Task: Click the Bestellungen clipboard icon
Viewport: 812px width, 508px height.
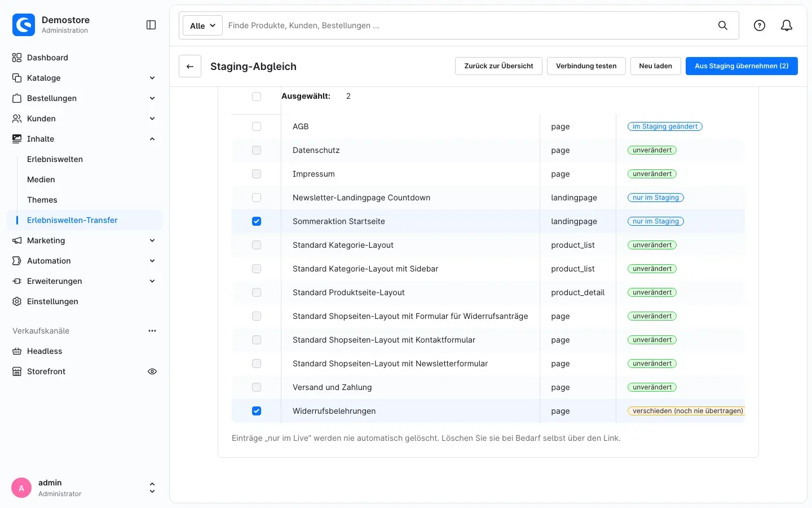Action: [17, 98]
